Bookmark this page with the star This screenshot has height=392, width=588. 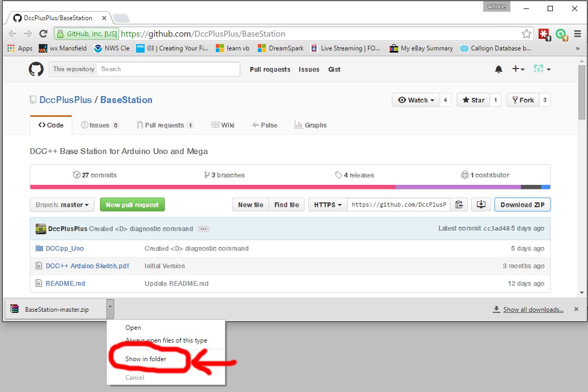pyautogui.click(x=526, y=33)
